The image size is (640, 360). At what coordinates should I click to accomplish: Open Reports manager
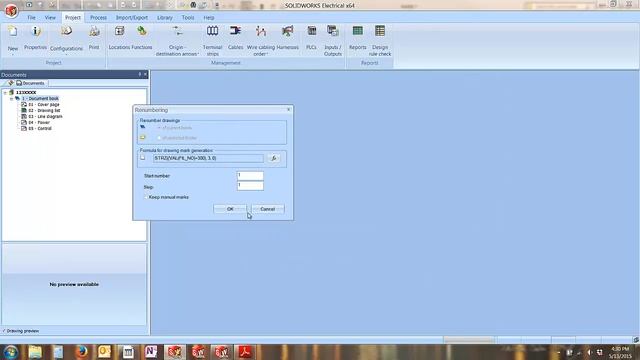(358, 39)
